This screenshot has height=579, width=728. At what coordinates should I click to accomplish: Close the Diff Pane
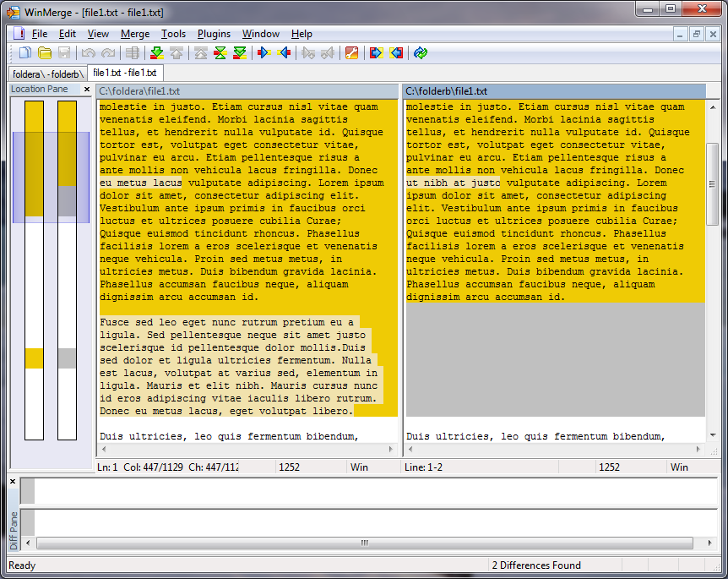(13, 482)
